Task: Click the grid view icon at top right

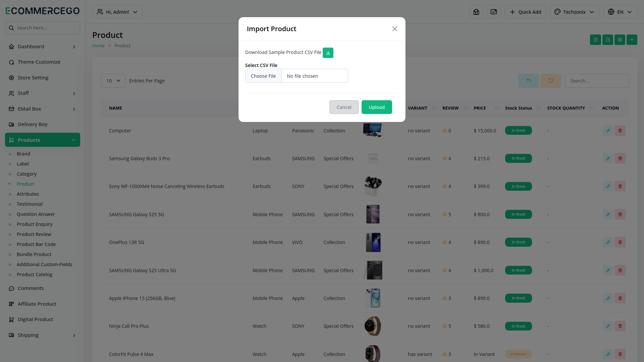Action: click(620, 40)
